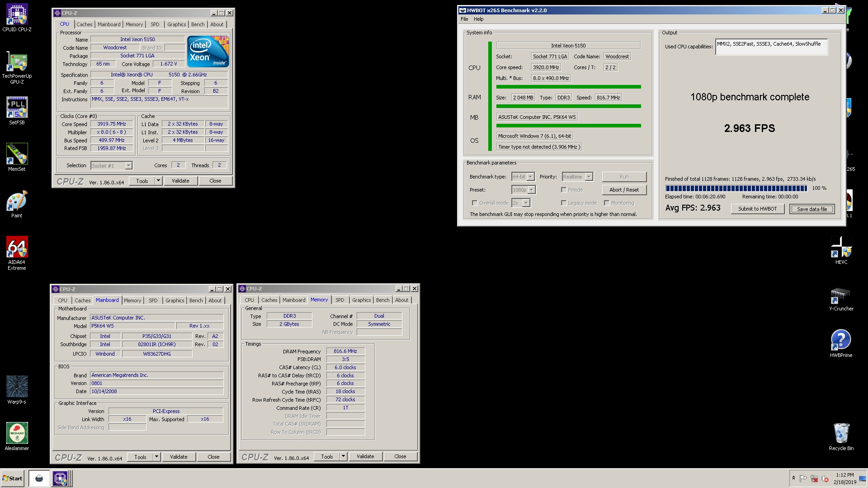Viewport: 868px width, 488px height.
Task: Click the CPU-Z Mainboard window title icon
Action: [x=56, y=289]
